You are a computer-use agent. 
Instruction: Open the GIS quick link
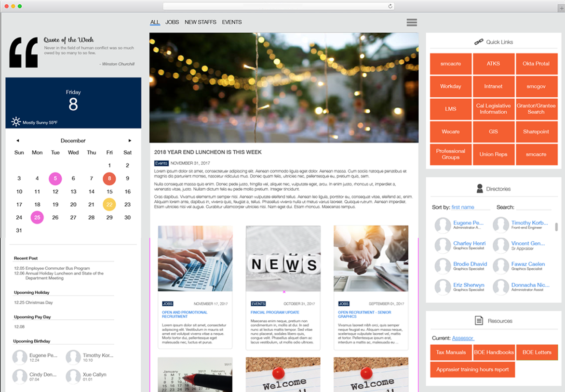pyautogui.click(x=493, y=132)
